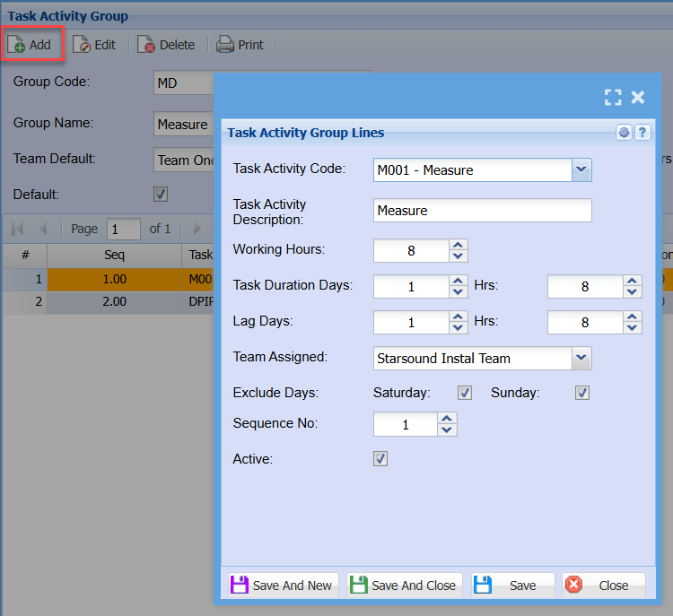Maximize the dialog with the fullscreen icon
The height and width of the screenshot is (616, 673).
click(613, 98)
